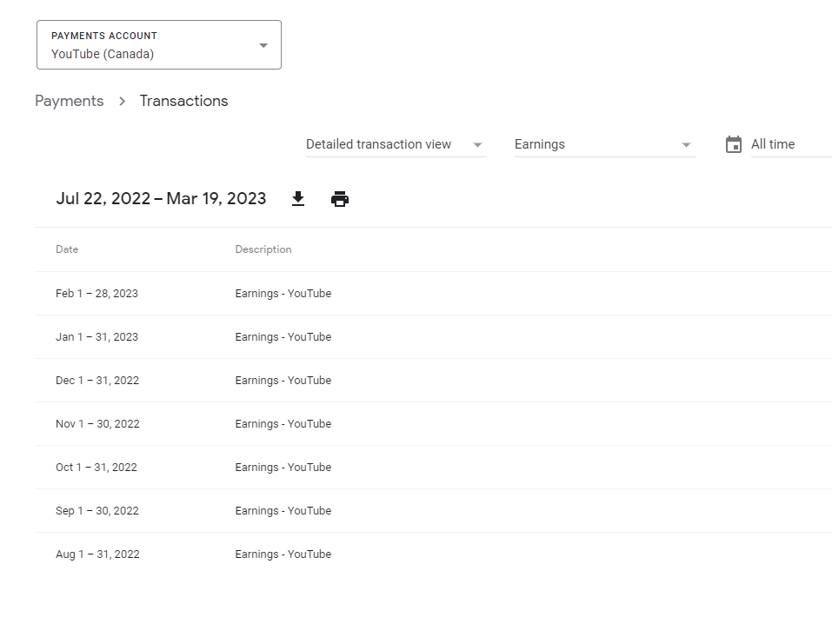Screen dimensions: 832x644
Task: Click the Date column header
Action: pos(67,249)
